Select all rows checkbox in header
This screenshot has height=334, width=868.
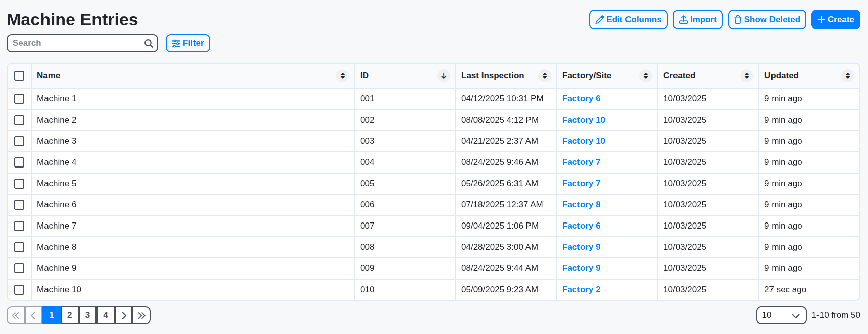19,76
